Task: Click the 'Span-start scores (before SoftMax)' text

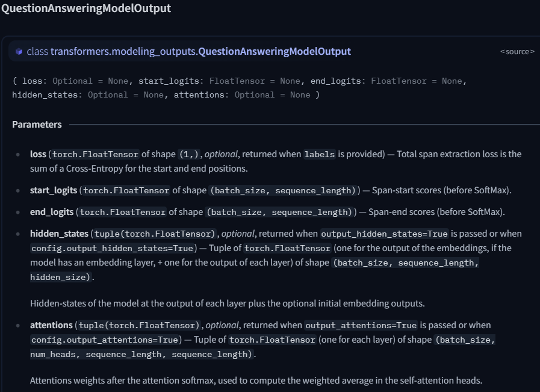Action: point(441,190)
